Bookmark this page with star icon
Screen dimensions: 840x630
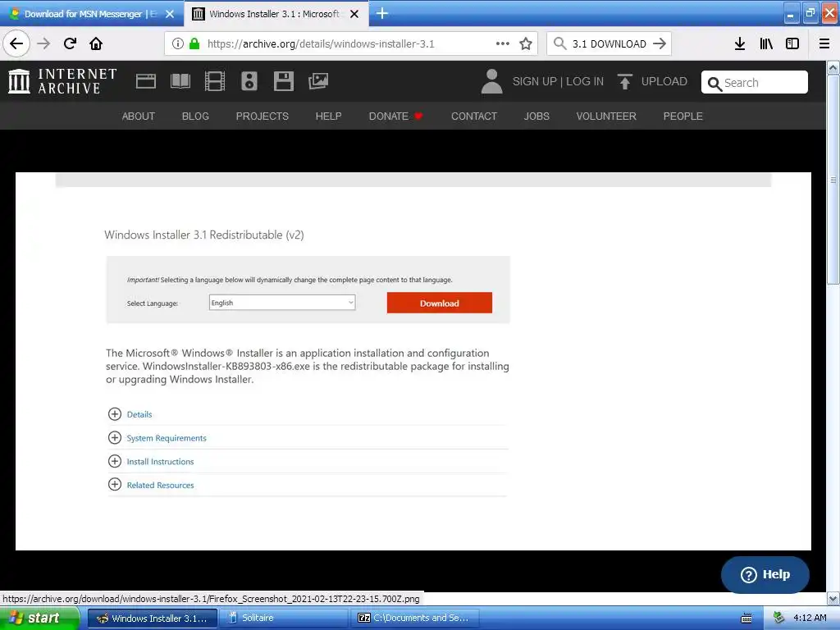click(526, 43)
